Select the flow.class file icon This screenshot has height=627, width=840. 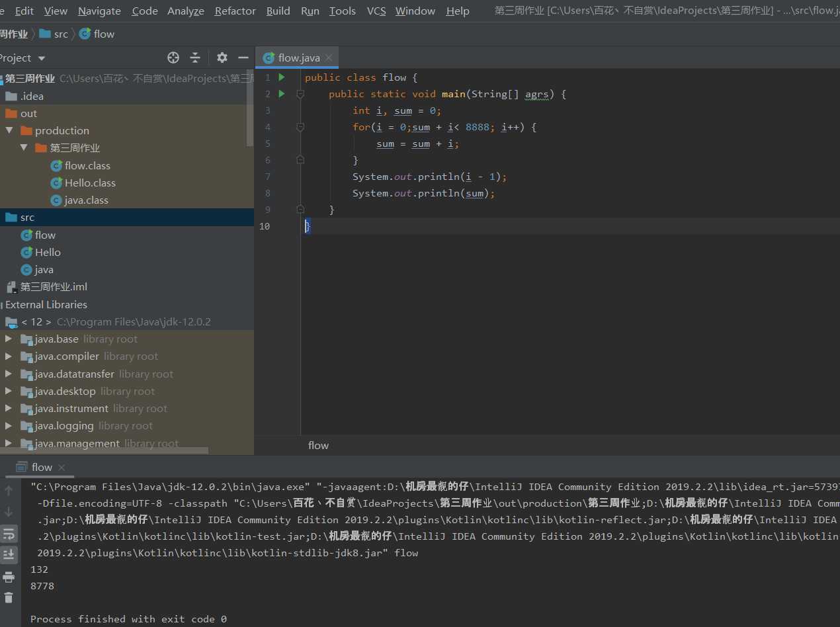[56, 165]
